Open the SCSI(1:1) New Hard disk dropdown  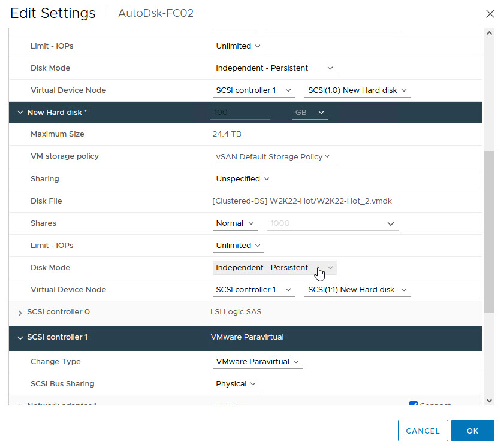pos(356,290)
